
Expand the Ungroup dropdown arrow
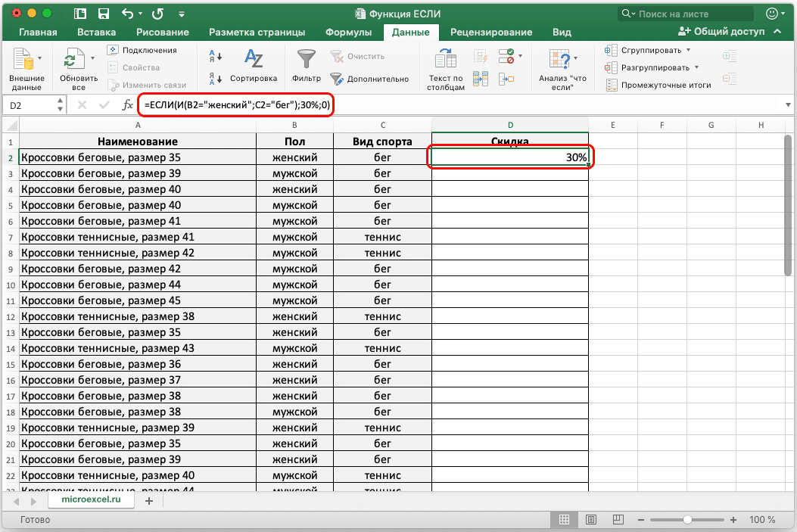point(696,67)
